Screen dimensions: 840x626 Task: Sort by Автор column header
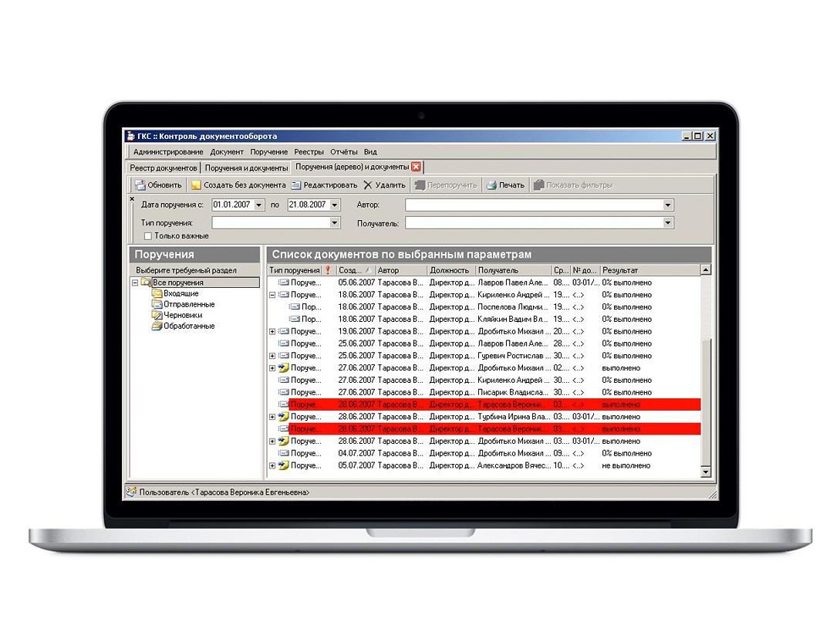400,270
